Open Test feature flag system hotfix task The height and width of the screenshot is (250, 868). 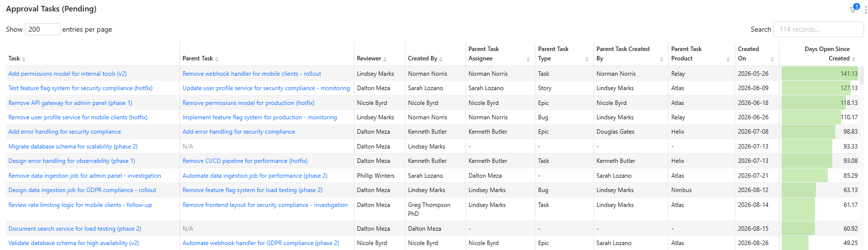[80, 88]
